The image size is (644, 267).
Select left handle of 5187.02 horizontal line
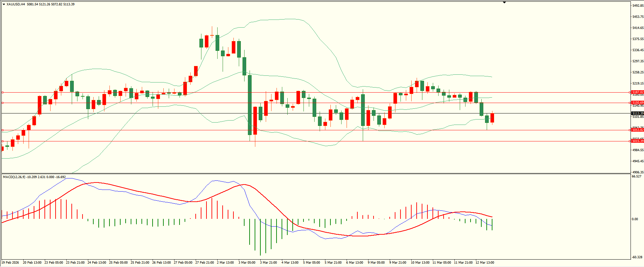3,92
